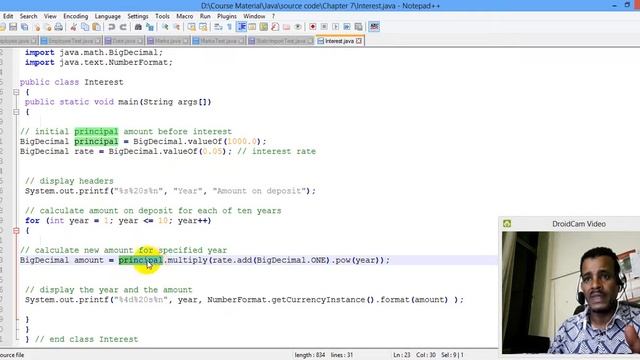Open the Macro menu
Screen dimensions: 640x360
point(184,16)
